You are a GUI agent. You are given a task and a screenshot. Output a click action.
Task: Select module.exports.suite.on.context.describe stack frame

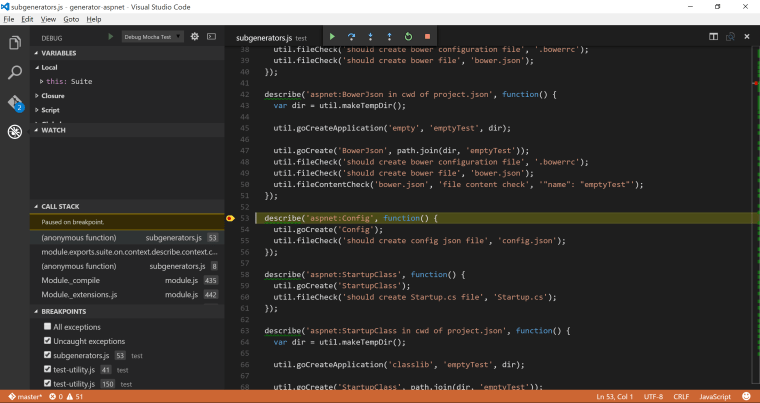coord(127,252)
